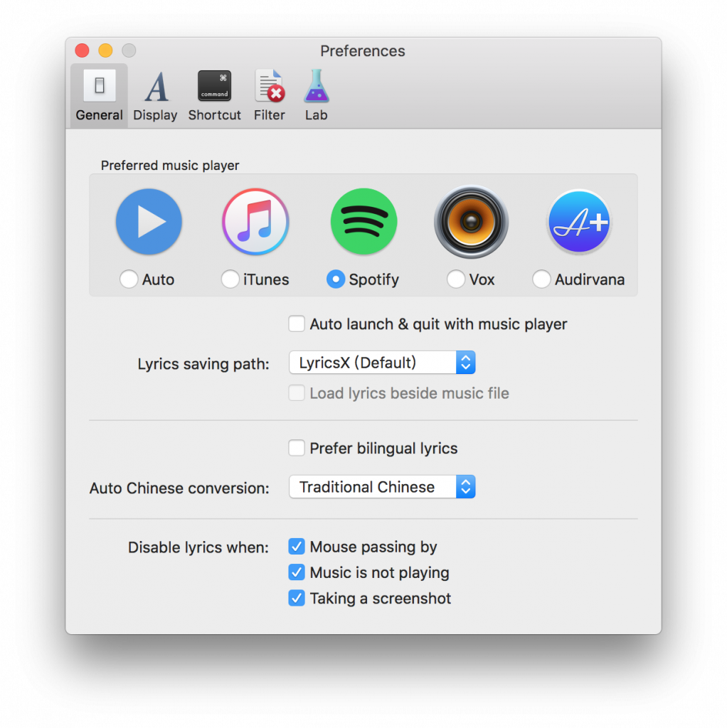Toggle Load lyrics beside music file checkbox
The height and width of the screenshot is (728, 727).
[x=297, y=392]
